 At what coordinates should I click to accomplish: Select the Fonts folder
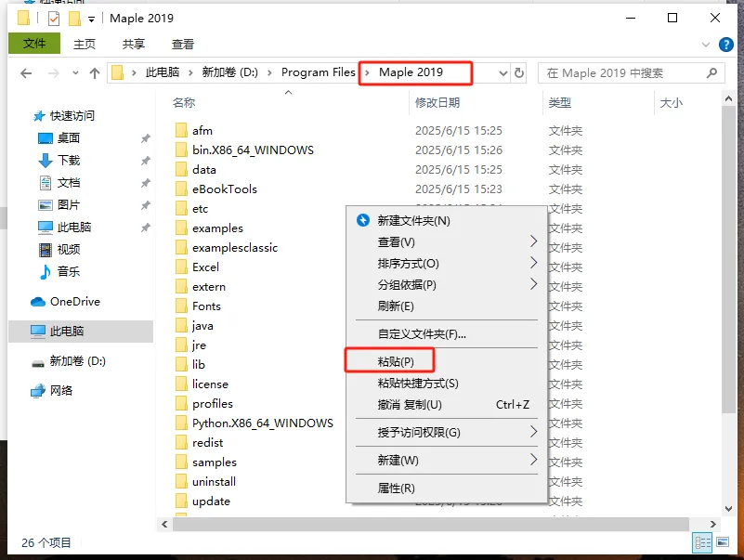coord(206,306)
